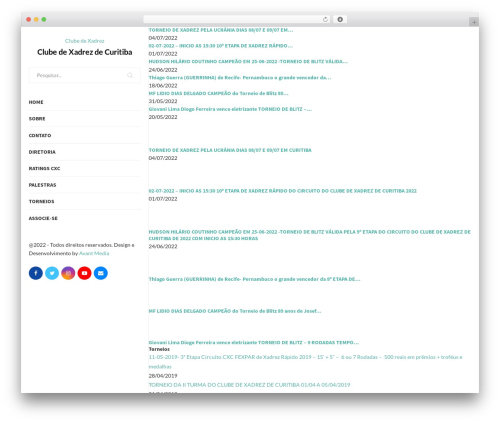Open the DIRETORIA menu item
Screen dimensions: 500x423
pos(42,152)
